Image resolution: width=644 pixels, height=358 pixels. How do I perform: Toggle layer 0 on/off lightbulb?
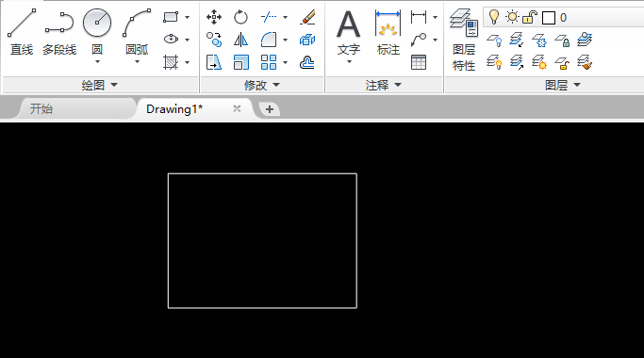(494, 17)
